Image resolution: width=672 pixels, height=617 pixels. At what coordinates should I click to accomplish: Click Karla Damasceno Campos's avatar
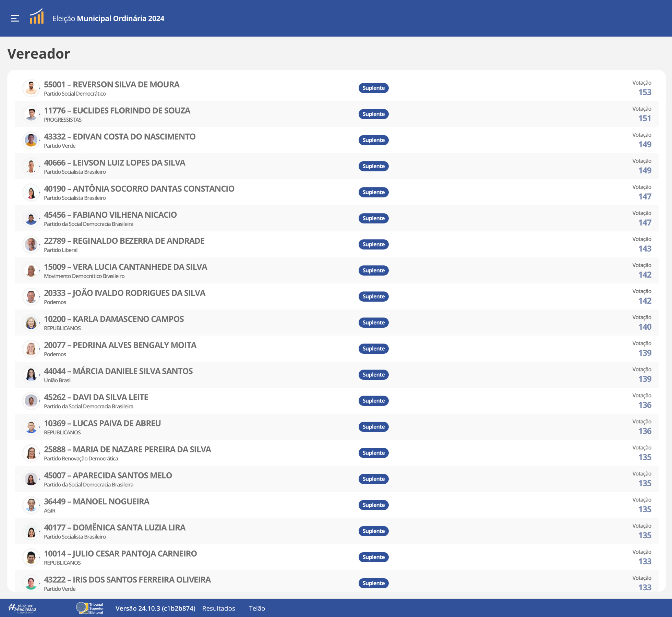coord(31,323)
